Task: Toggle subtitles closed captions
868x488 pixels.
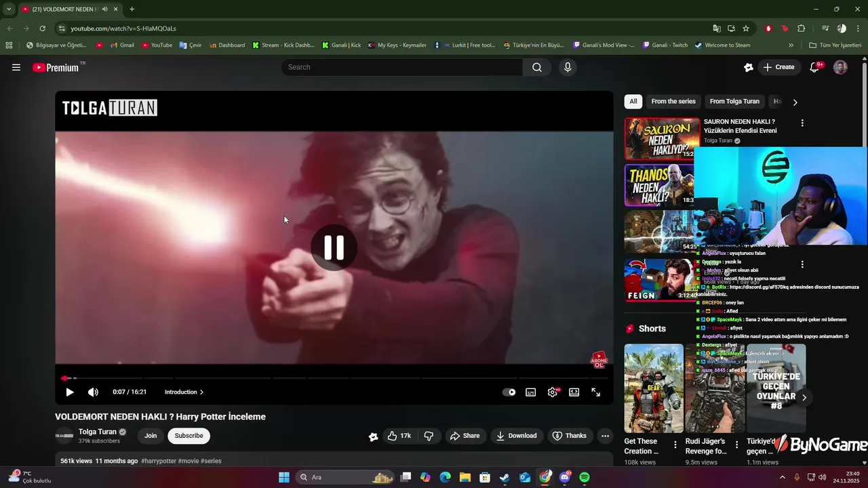Action: (x=531, y=392)
